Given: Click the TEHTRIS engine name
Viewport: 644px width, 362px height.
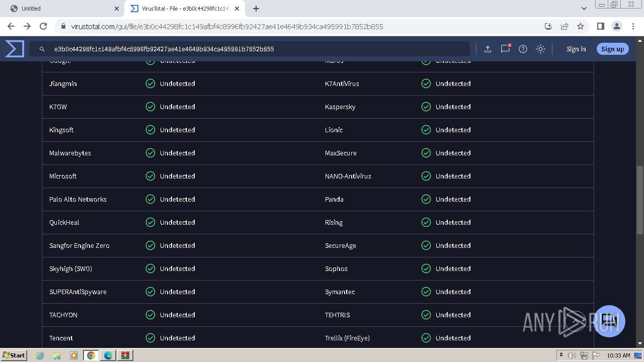Looking at the screenshot, I should 338,315.
